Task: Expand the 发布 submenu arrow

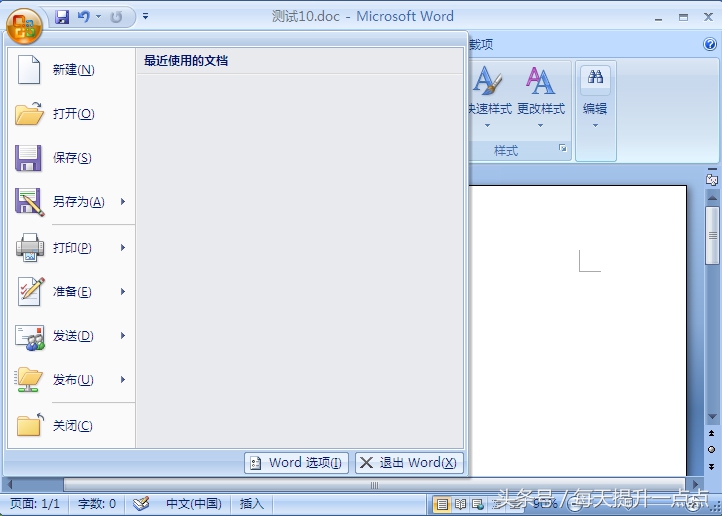Action: click(x=123, y=379)
